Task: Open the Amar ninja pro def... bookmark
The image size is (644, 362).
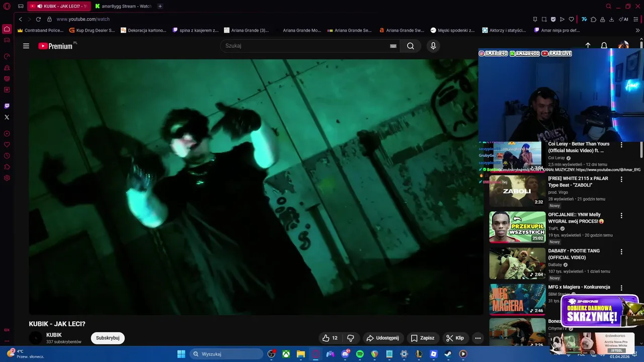Action: 557,30
